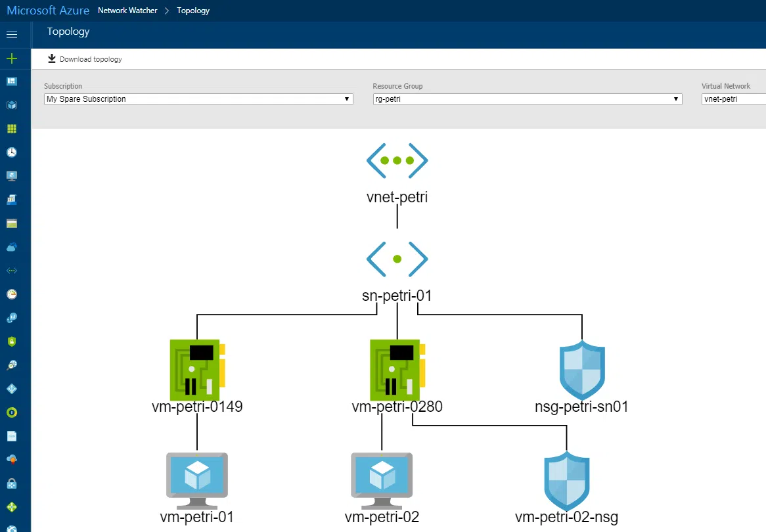766x532 pixels.
Task: Click the vm-petri-01 label
Action: [197, 517]
